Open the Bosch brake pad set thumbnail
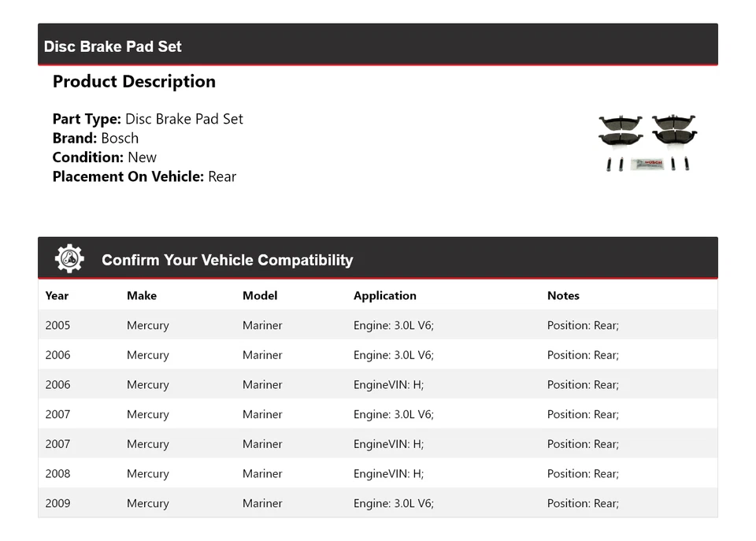The height and width of the screenshot is (541, 756). 647,142
